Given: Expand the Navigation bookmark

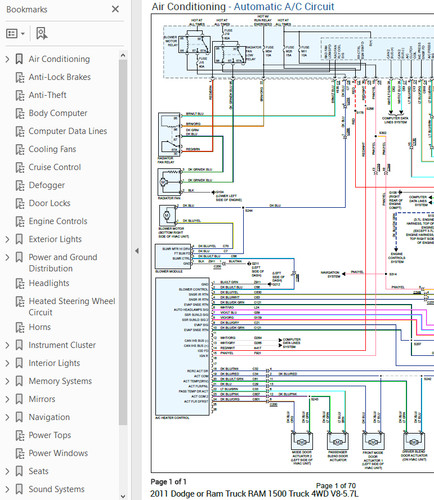Looking at the screenshot, I should pyautogui.click(x=7, y=417).
